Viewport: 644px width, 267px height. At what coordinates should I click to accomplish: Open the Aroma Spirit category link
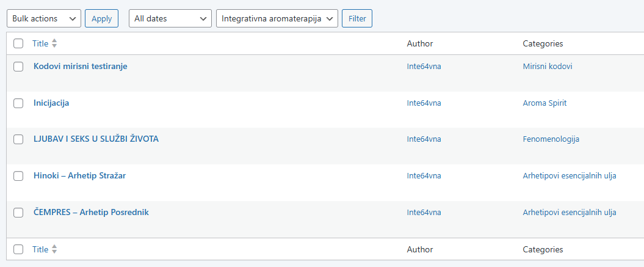[x=545, y=103]
